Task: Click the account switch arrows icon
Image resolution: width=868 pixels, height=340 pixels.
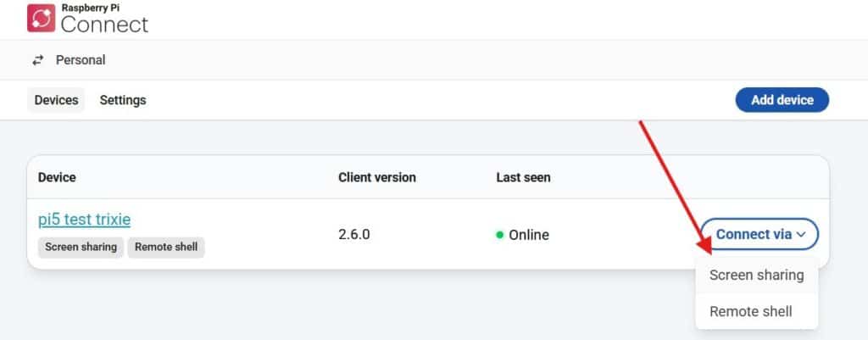Action: click(37, 60)
